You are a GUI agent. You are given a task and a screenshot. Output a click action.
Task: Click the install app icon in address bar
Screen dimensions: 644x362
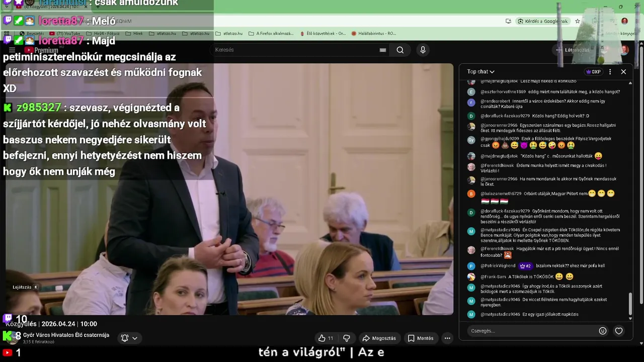tap(509, 21)
